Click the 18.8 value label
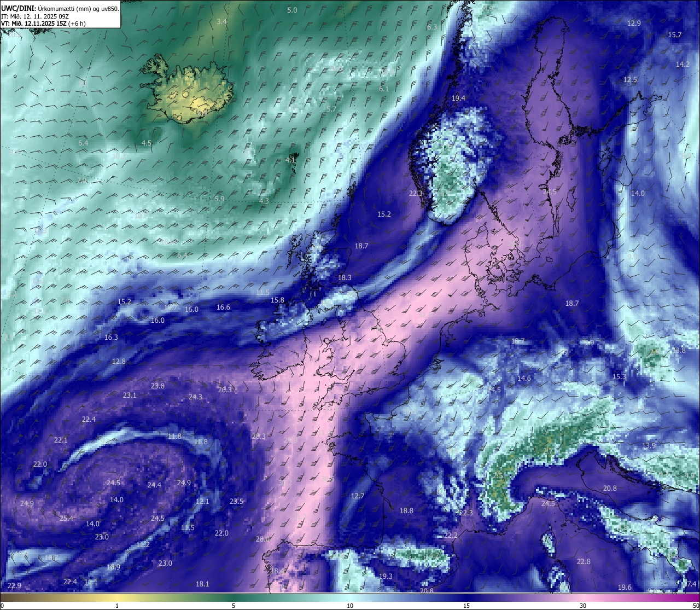The image size is (700, 610). 406,511
